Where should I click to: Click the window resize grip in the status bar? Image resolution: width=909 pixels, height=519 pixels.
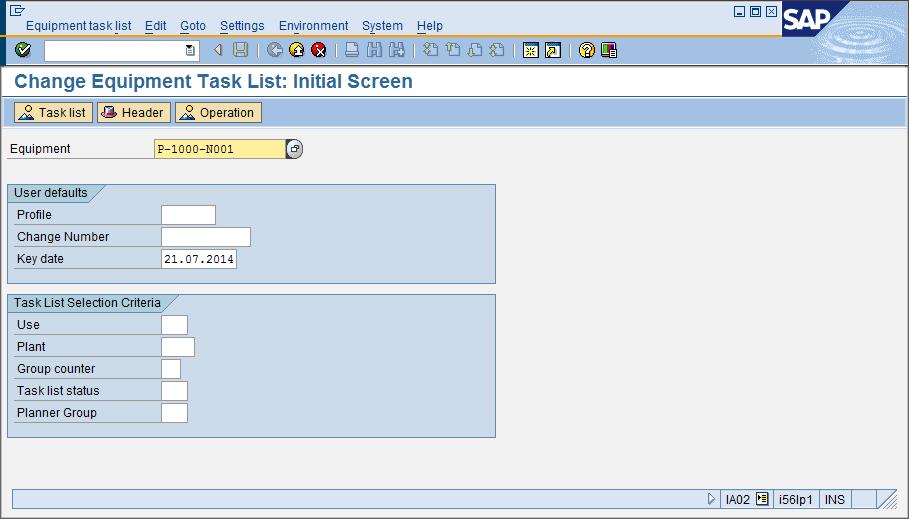[x=887, y=499]
